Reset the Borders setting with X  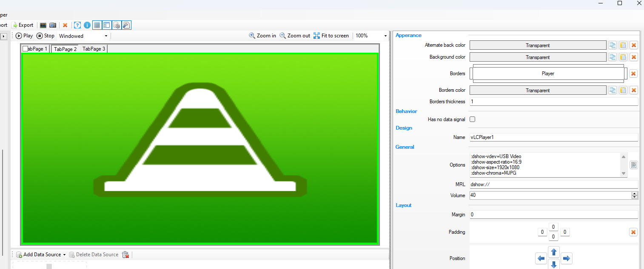coord(633,74)
